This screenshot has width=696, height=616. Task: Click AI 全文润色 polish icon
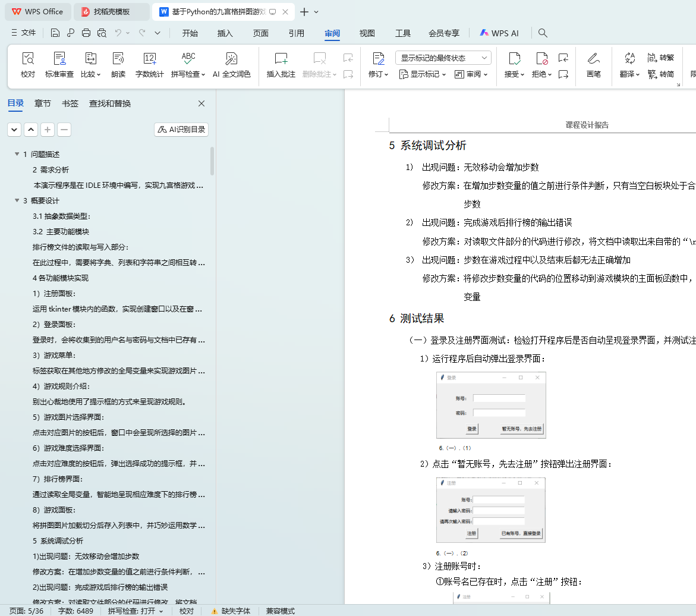coord(232,59)
